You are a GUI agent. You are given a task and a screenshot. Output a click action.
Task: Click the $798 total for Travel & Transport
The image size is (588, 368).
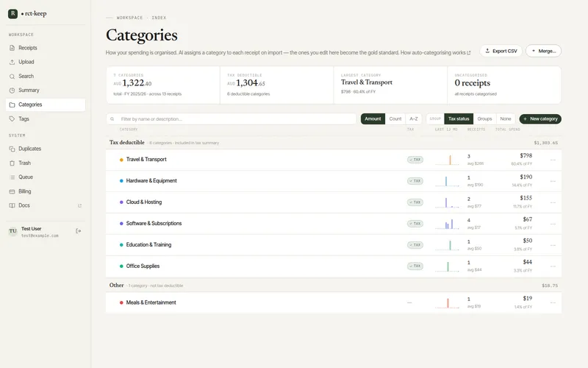(526, 155)
